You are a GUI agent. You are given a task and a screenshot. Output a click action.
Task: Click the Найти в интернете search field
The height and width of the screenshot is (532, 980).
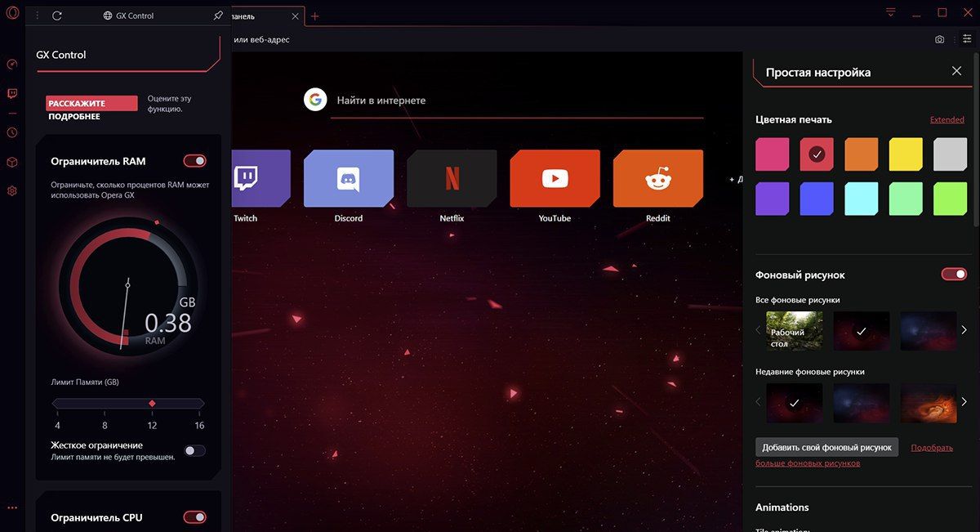point(519,101)
